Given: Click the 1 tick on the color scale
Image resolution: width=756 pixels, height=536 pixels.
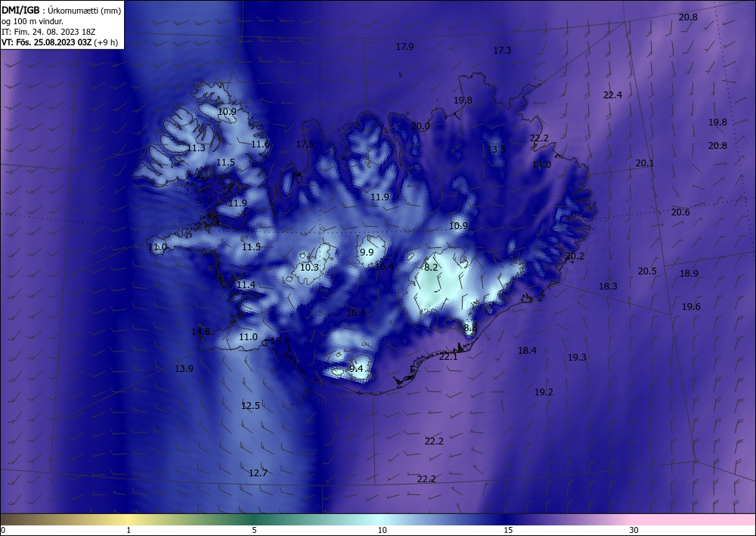Looking at the screenshot, I should 129,530.
